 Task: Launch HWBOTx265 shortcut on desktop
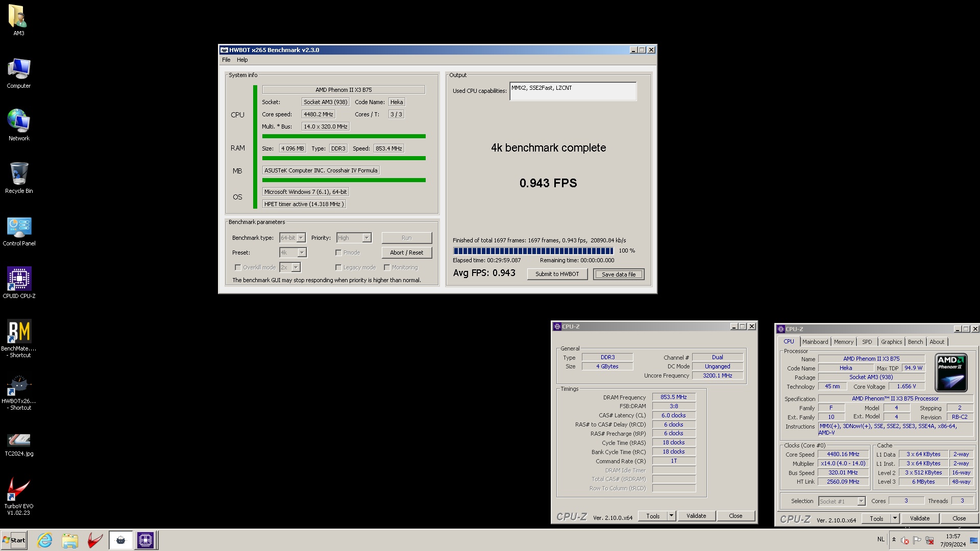(x=19, y=392)
